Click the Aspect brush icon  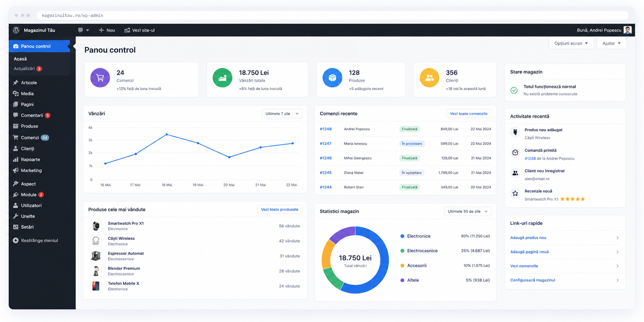click(16, 184)
